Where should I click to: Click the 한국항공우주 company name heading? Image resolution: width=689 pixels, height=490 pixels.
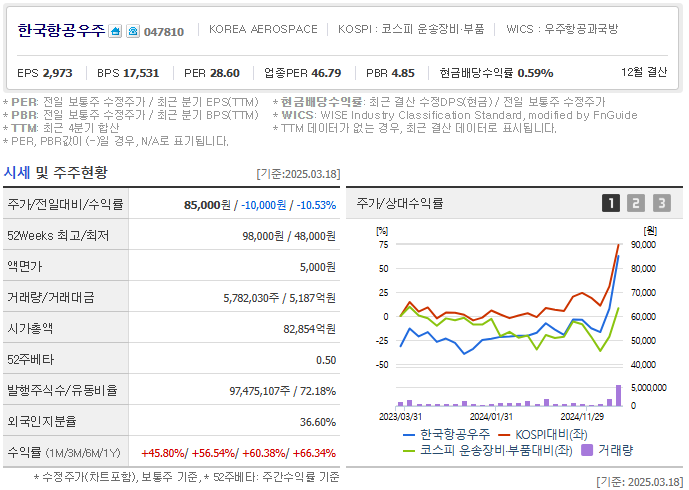tap(61, 30)
